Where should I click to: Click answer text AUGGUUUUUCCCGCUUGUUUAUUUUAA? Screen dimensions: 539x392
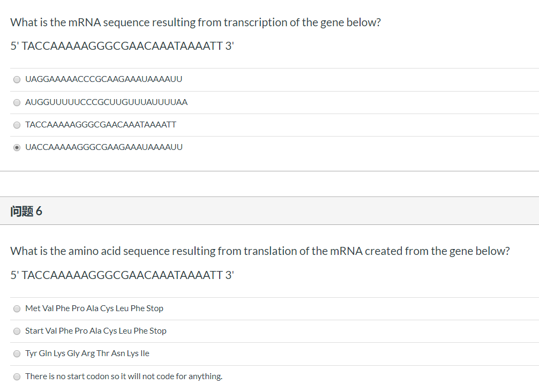point(106,102)
